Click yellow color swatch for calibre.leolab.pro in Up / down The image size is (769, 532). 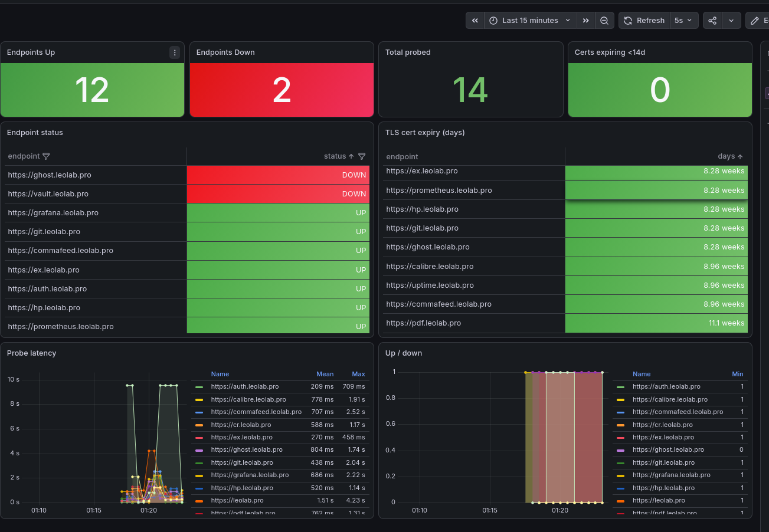pos(620,400)
